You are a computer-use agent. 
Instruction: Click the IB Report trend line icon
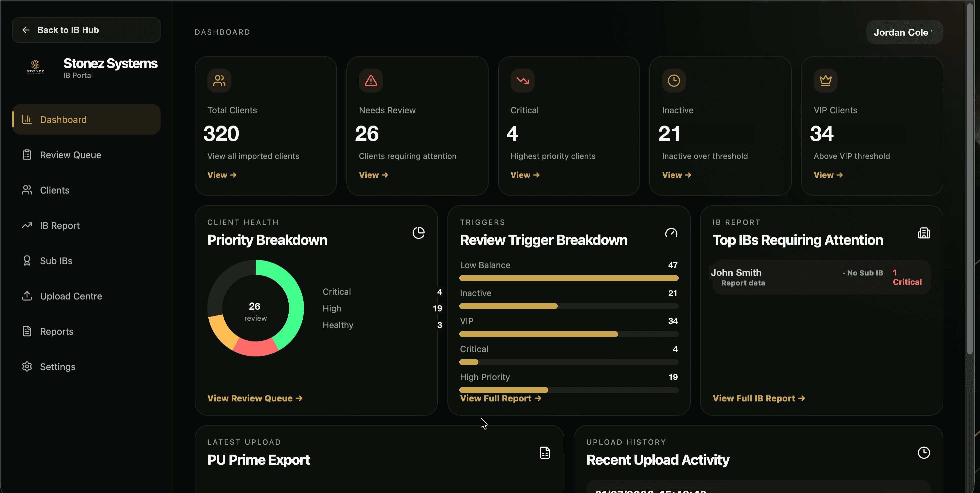(x=27, y=226)
